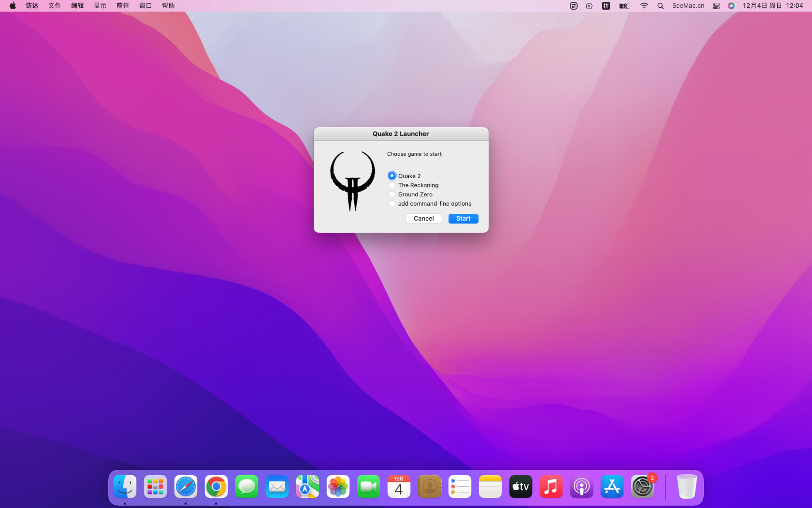Open Google Chrome in the Dock
Screen dimensions: 812x508
pos(216,487)
